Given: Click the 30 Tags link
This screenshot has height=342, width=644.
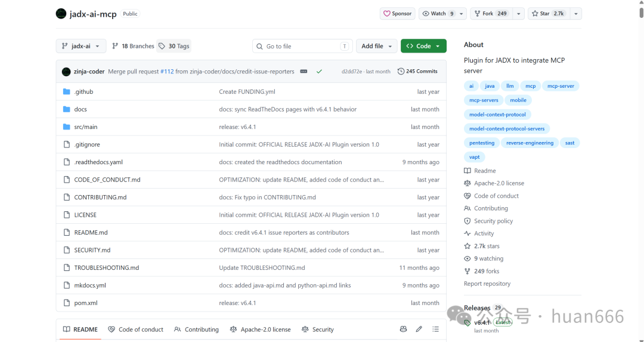Looking at the screenshot, I should click(x=174, y=46).
